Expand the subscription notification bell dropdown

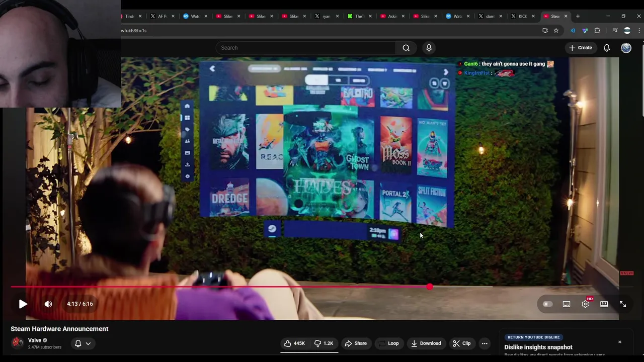coord(83,343)
